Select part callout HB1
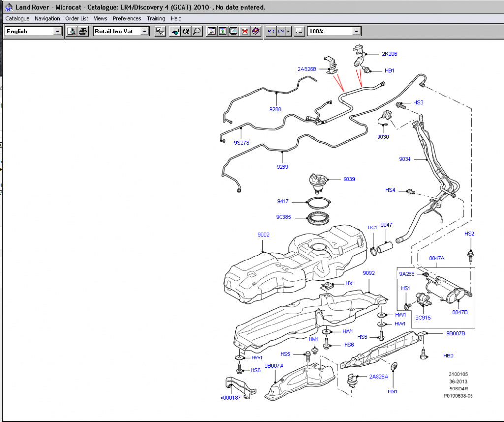 [390, 71]
